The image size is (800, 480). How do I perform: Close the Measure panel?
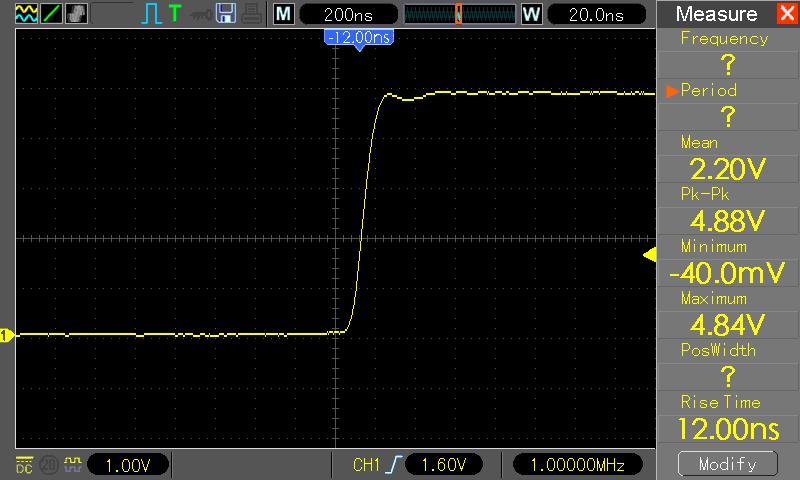tap(785, 14)
